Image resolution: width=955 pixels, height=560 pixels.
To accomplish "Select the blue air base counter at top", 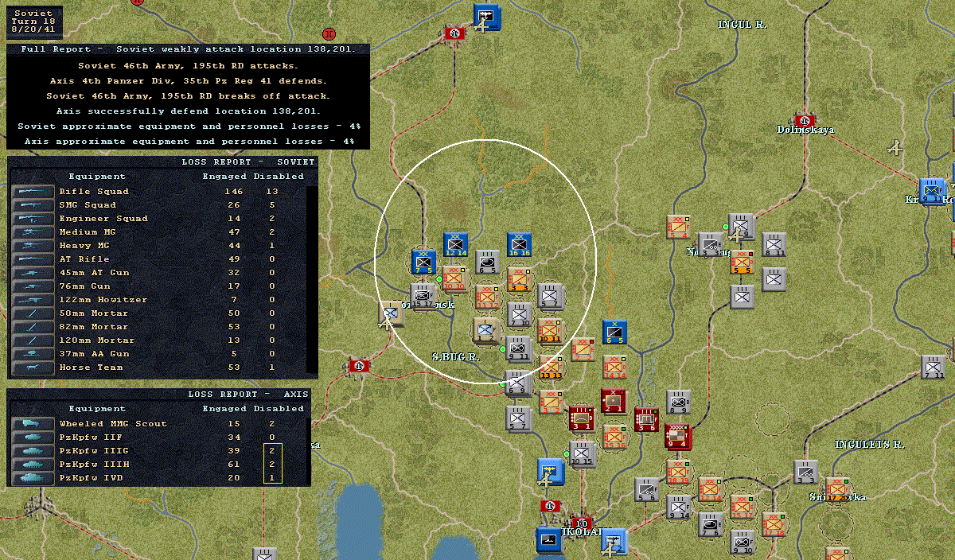I will [x=486, y=15].
